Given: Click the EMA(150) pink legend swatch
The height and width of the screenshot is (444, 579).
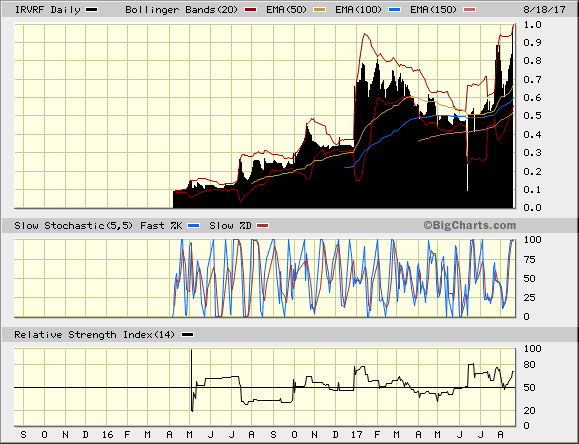Looking at the screenshot, I should pyautogui.click(x=470, y=10).
